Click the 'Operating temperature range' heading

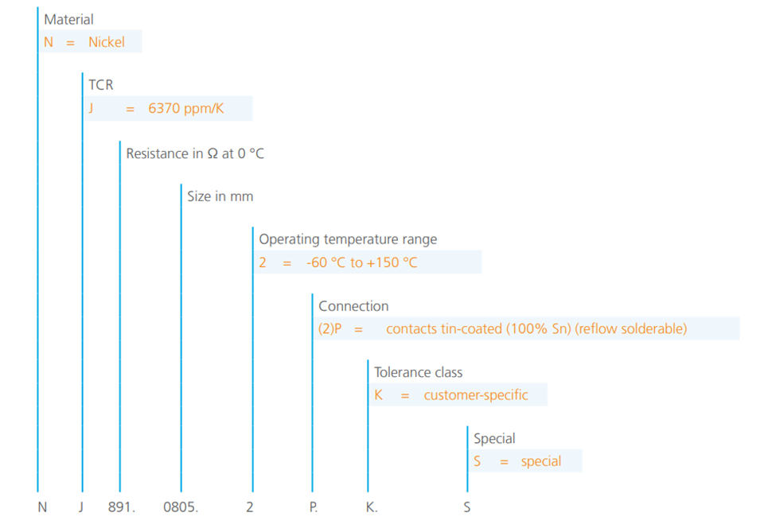click(348, 239)
